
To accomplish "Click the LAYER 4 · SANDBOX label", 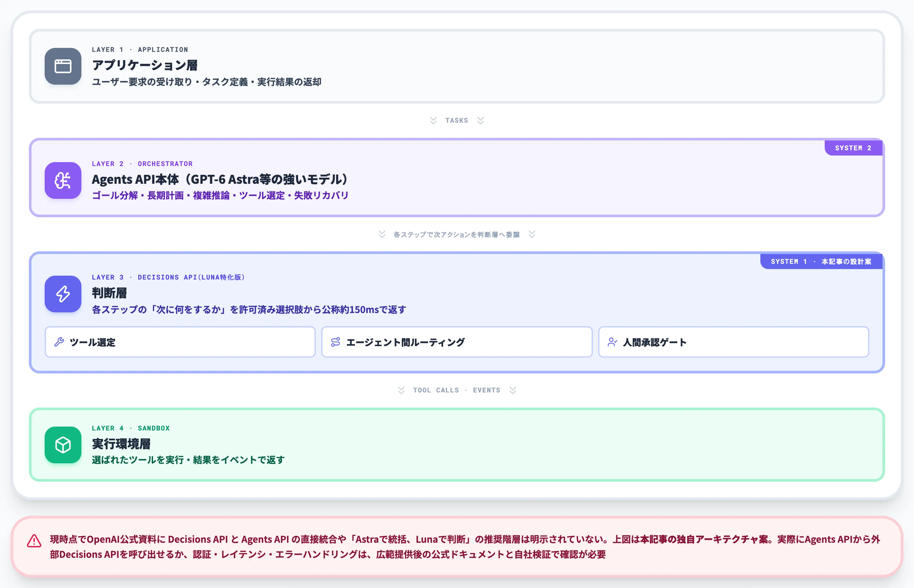I will 131,429.
